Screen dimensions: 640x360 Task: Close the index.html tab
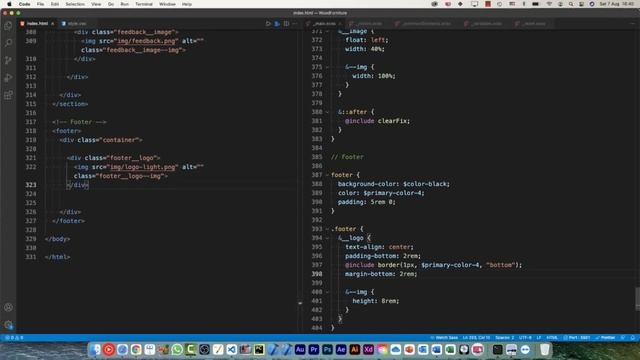(53, 24)
